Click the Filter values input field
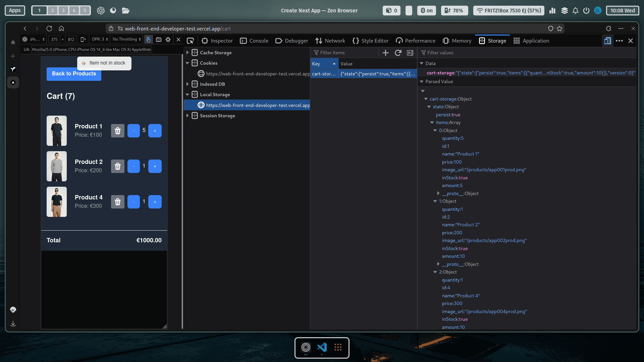644x362 pixels. 527,53
